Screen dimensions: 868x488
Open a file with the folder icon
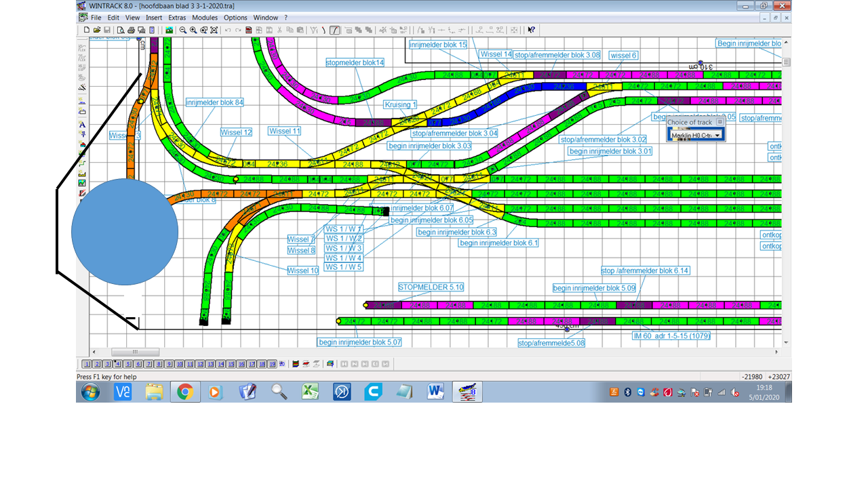pyautogui.click(x=96, y=30)
